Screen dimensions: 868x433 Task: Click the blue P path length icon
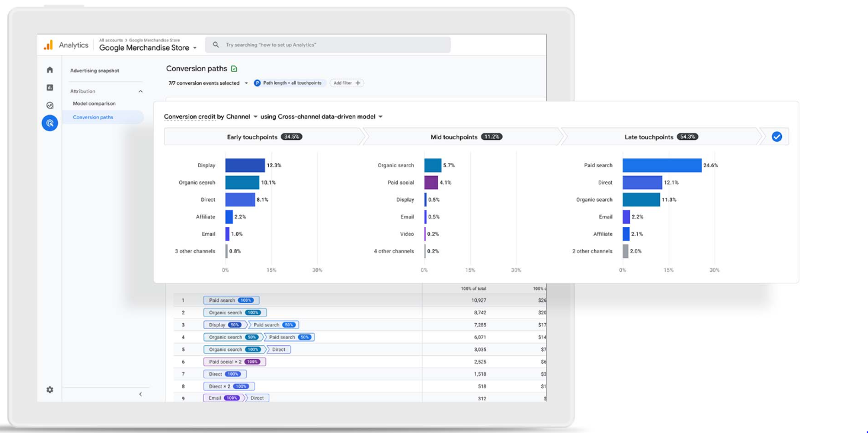pyautogui.click(x=257, y=83)
